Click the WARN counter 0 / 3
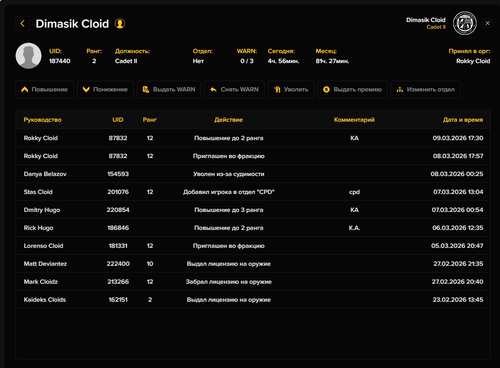 pyautogui.click(x=247, y=61)
